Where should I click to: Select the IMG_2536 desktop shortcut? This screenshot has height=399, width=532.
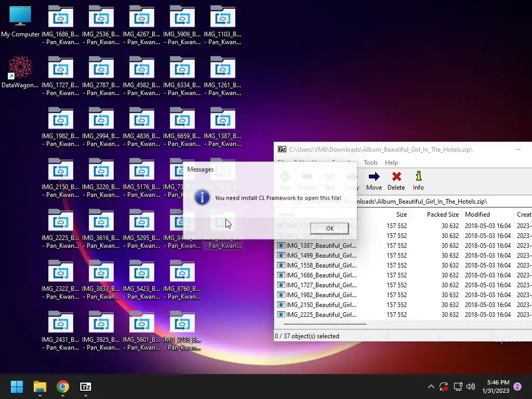point(101,25)
